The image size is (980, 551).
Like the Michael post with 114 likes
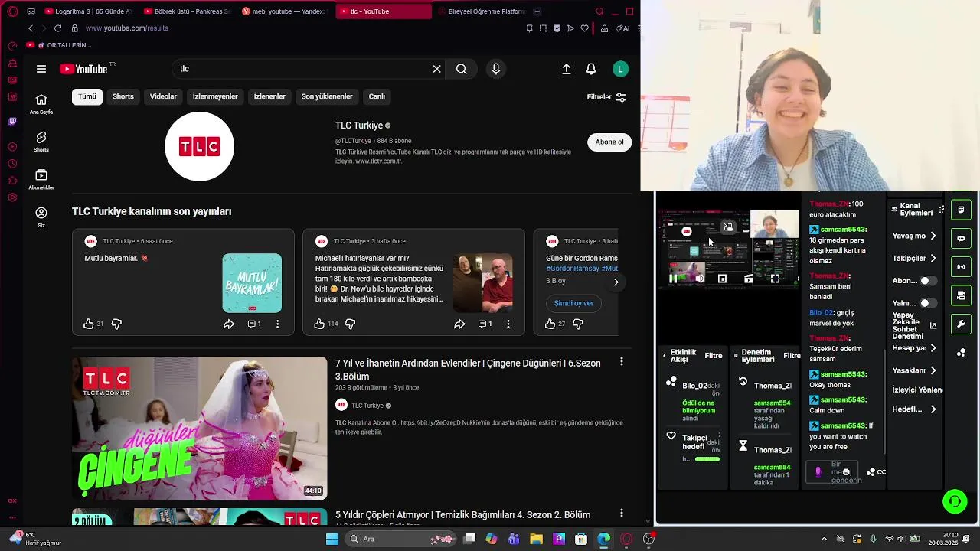pos(319,324)
